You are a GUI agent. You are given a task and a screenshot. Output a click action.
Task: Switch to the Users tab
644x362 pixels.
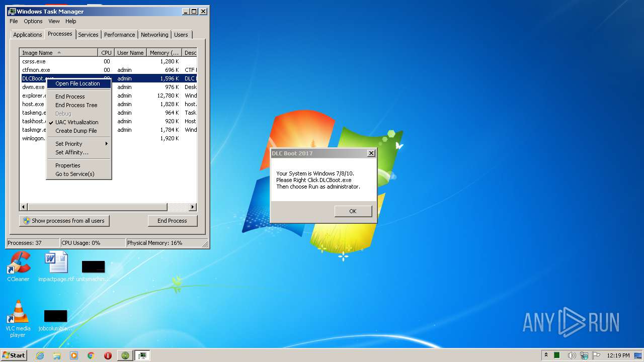pyautogui.click(x=181, y=35)
